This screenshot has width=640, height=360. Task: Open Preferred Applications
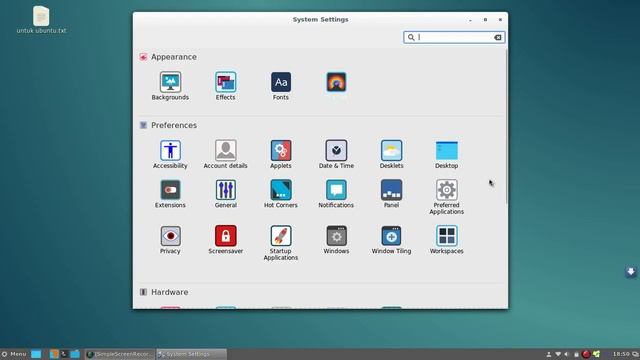click(447, 197)
